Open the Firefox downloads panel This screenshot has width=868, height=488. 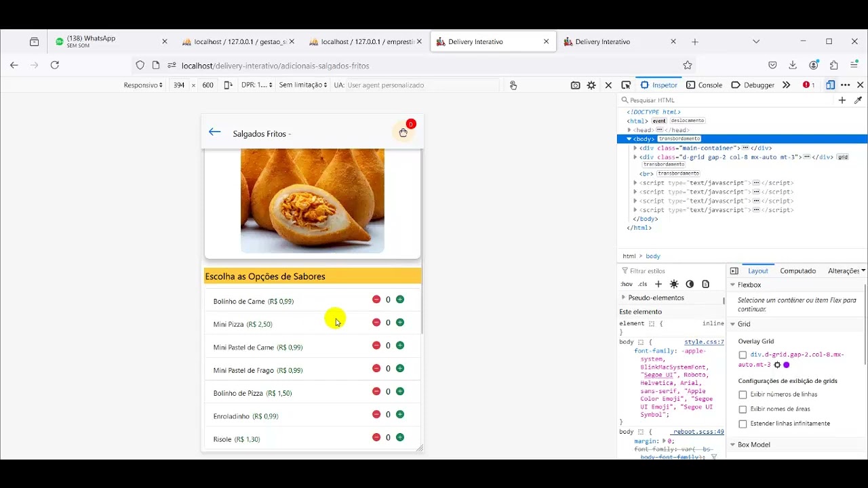[793, 65]
